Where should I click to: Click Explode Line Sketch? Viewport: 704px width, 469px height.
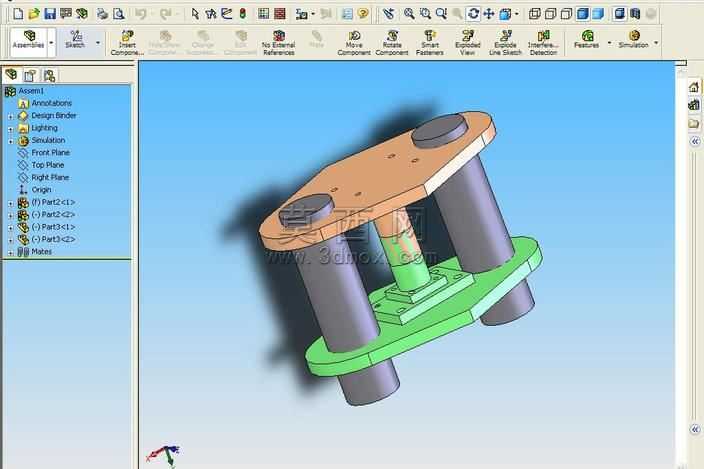tap(506, 43)
